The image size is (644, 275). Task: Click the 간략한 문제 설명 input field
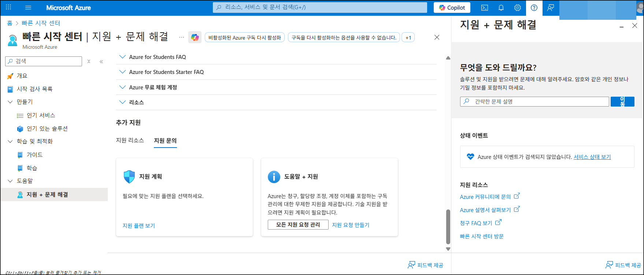tap(534, 101)
